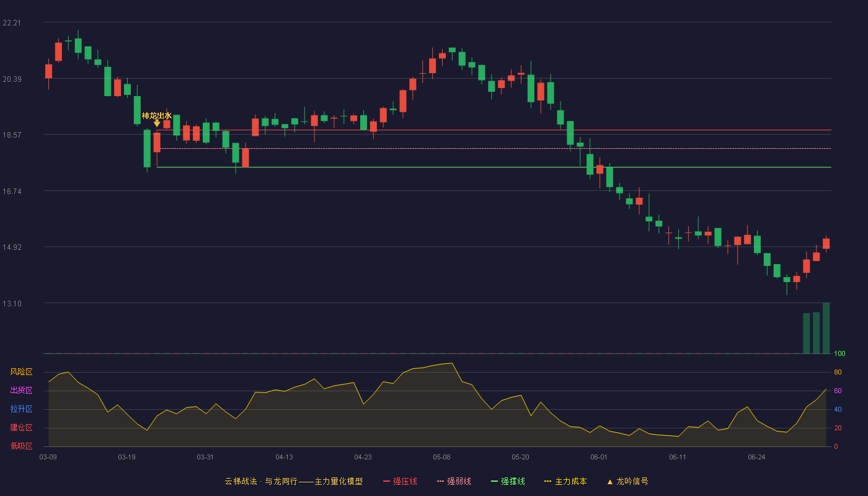Click the 05-08 date axis label

[441, 457]
